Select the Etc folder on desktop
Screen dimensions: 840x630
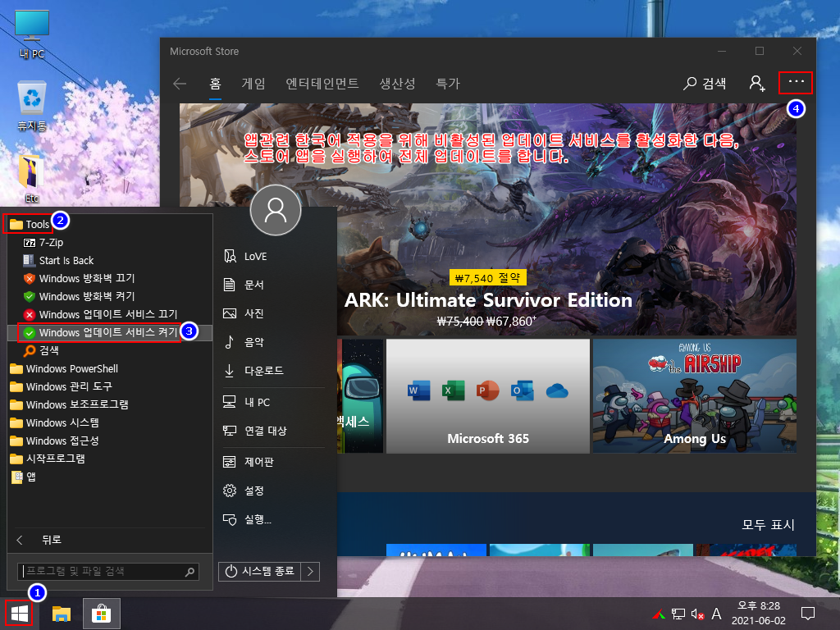click(32, 179)
